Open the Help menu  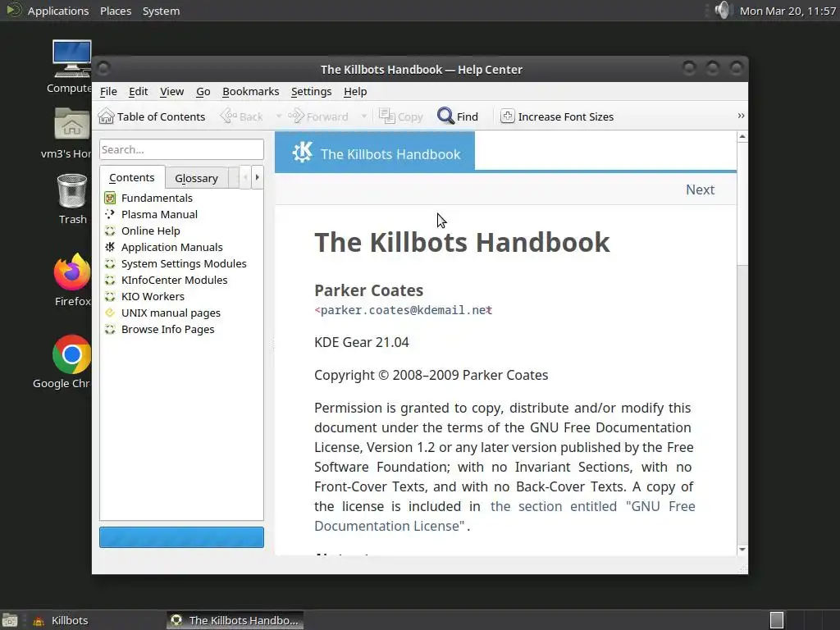355,92
